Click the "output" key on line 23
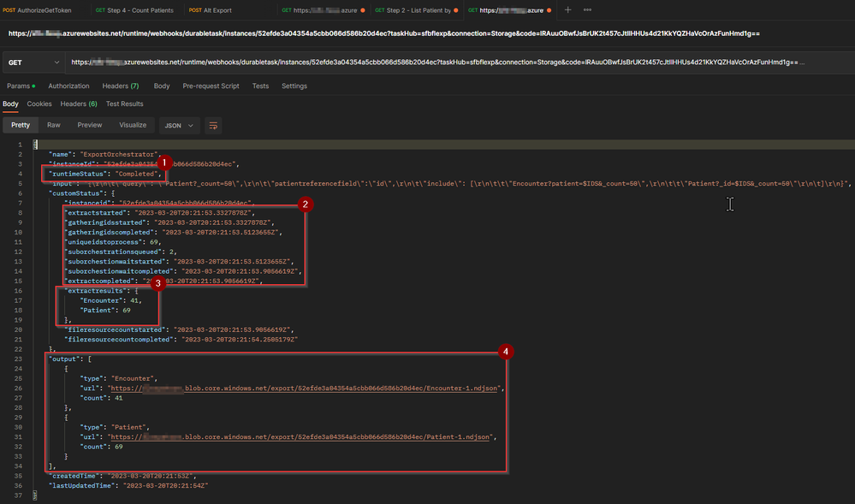 64,359
